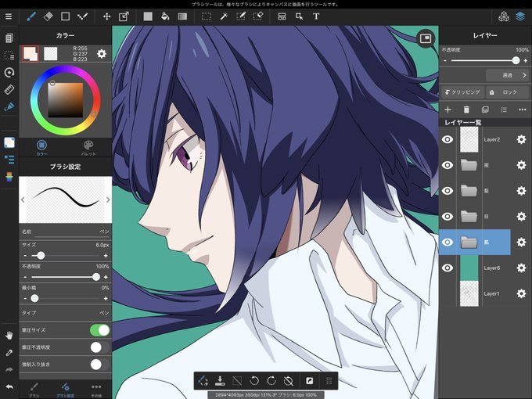
Task: Show previous brush preview arrow
Action: click(x=23, y=199)
